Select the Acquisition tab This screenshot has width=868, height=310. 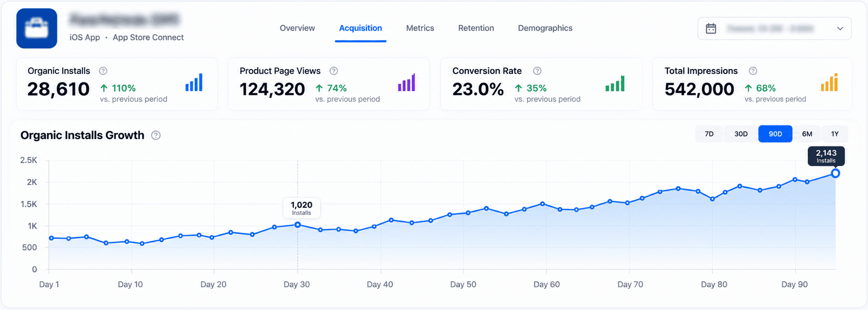[360, 28]
